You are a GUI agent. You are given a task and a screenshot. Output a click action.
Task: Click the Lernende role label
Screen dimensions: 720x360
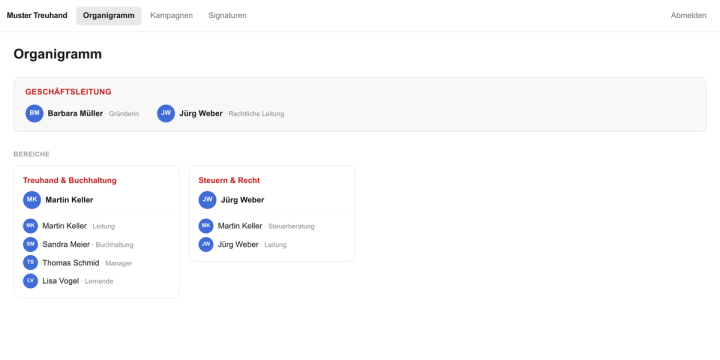point(99,281)
